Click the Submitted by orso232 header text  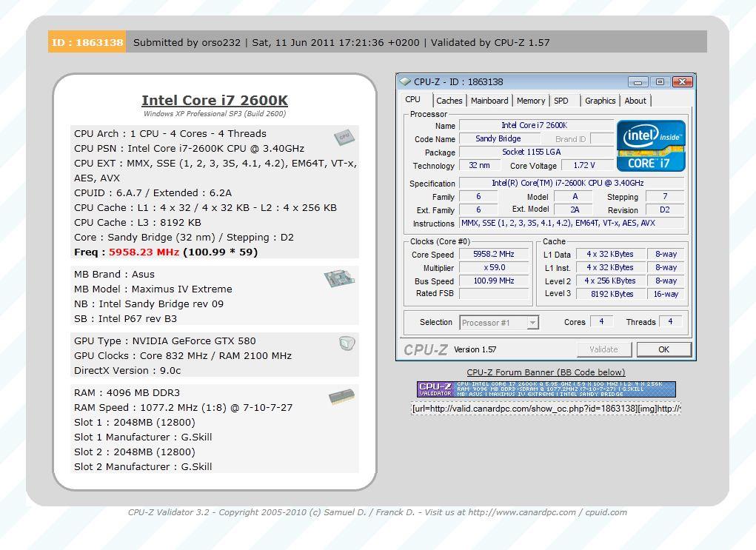pos(187,42)
